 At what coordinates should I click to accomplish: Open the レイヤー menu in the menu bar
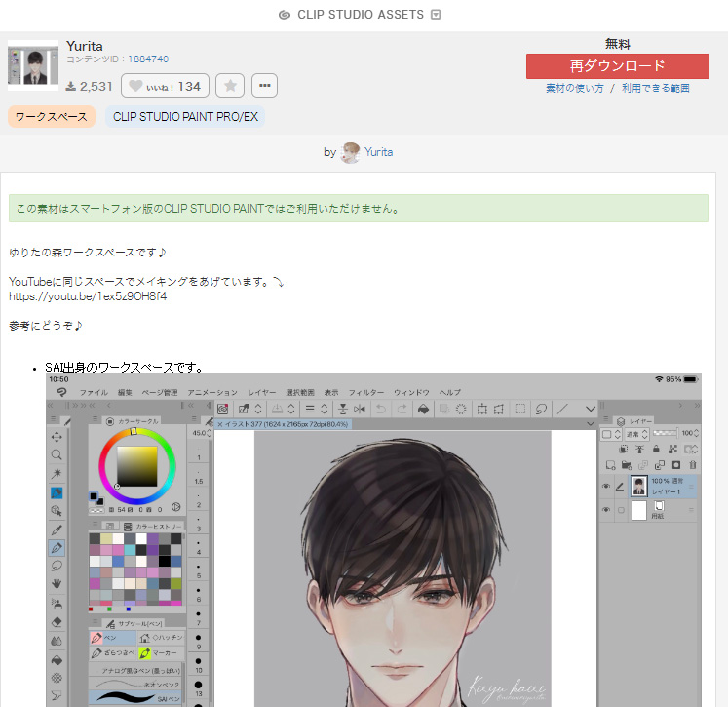(261, 392)
